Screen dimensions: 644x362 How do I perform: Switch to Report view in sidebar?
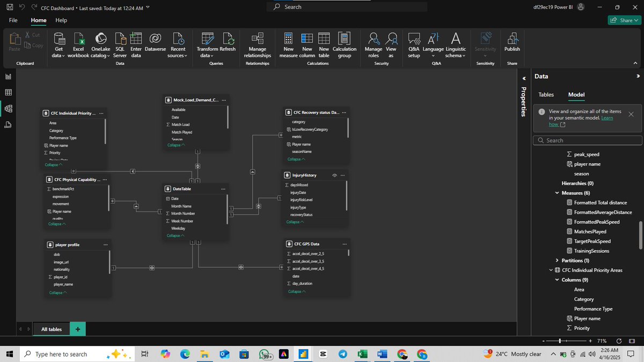tap(8, 77)
